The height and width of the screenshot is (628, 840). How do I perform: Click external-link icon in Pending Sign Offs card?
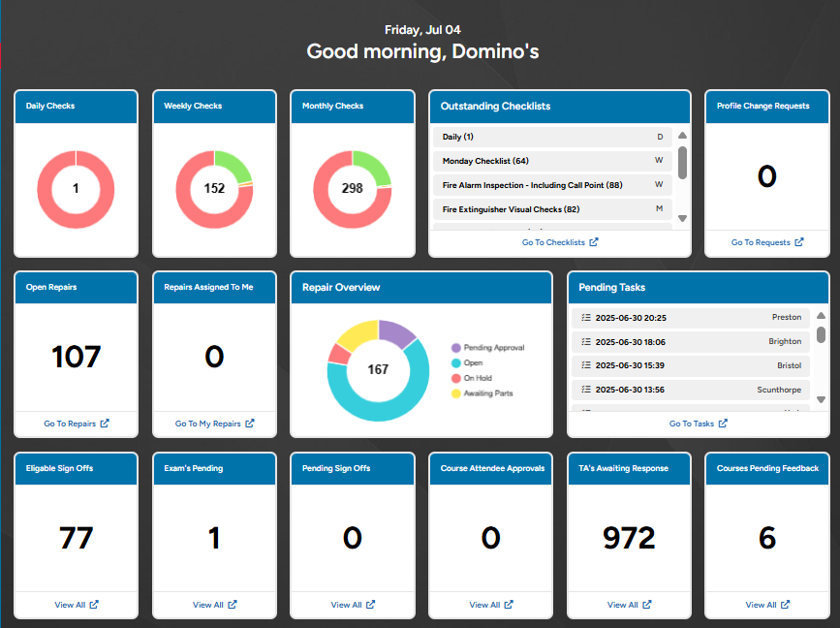(x=370, y=605)
